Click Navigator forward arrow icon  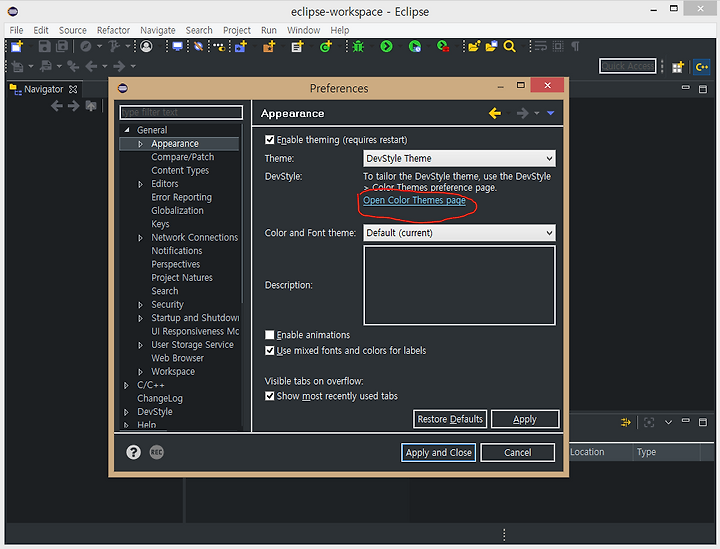[x=73, y=106]
